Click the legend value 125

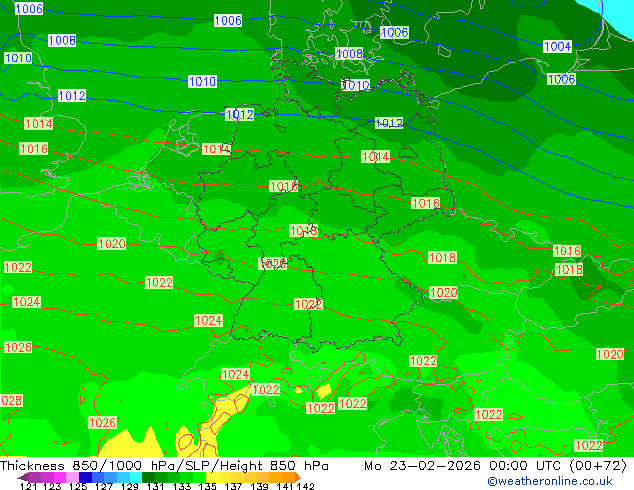tap(76, 486)
